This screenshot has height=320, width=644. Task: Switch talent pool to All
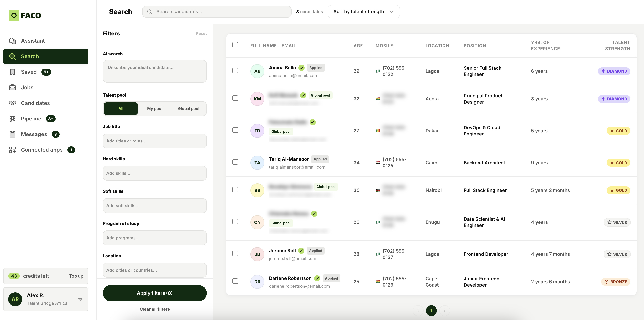pos(121,109)
